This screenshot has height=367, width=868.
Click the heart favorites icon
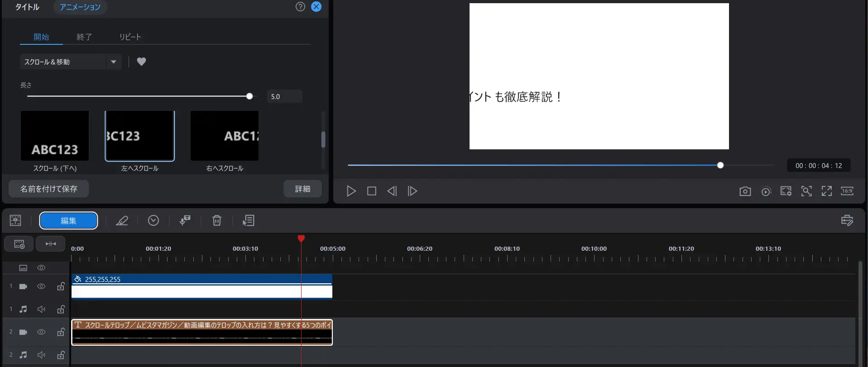tap(141, 62)
